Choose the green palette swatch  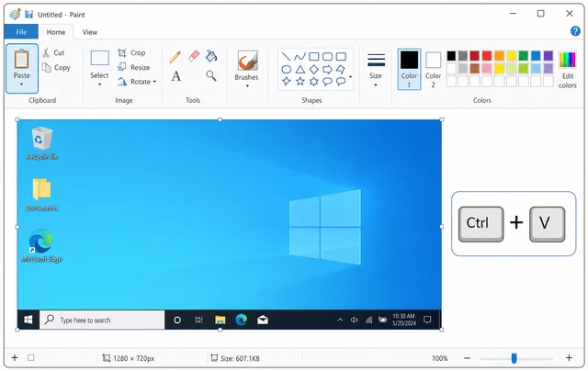(x=523, y=56)
